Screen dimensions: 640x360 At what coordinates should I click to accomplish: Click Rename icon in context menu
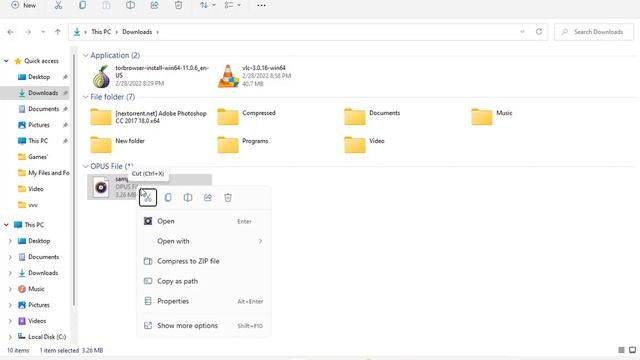[x=188, y=198]
